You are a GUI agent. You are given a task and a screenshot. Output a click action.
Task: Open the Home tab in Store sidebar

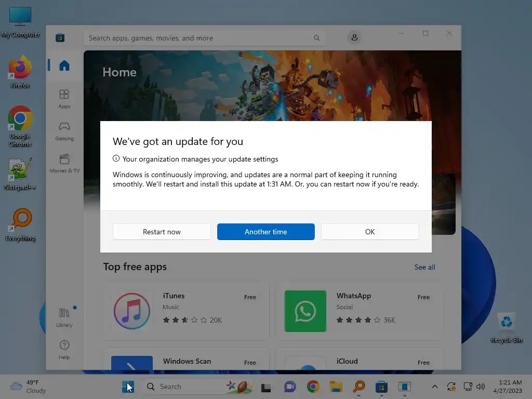[64, 65]
